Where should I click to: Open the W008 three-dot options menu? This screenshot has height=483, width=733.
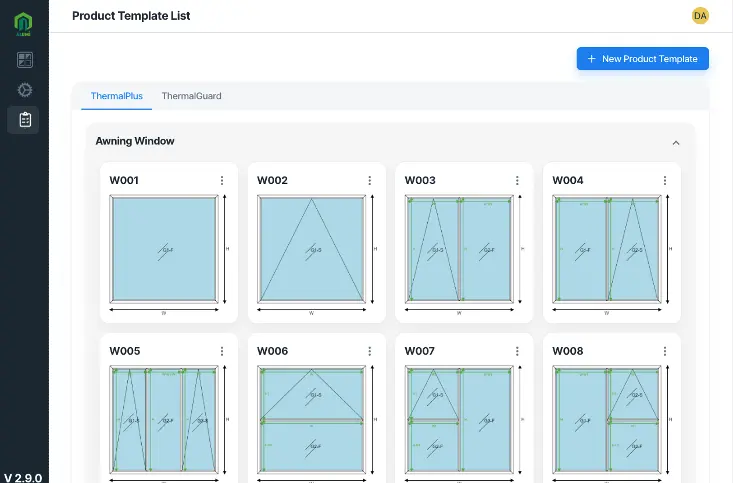pyautogui.click(x=665, y=351)
